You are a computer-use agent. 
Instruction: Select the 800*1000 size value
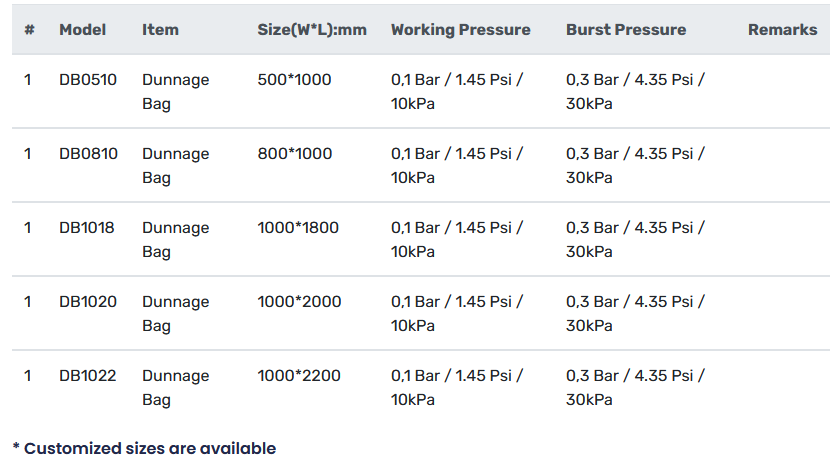(295, 154)
